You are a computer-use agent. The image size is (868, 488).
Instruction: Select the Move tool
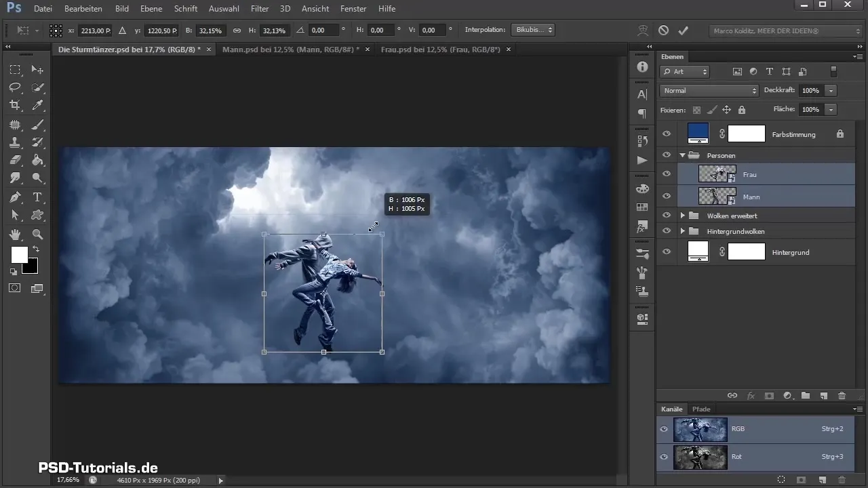coord(38,70)
